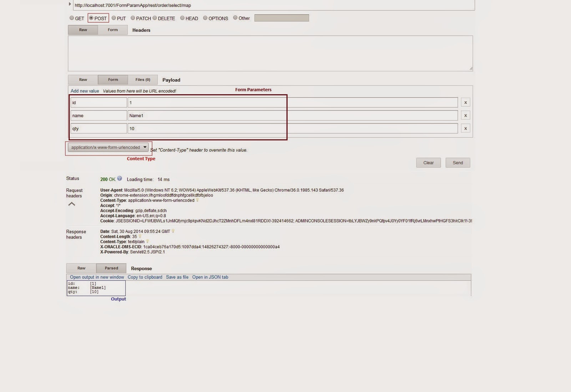The image size is (571, 392).
Task: Click the 'name' parameter key field
Action: [98, 116]
